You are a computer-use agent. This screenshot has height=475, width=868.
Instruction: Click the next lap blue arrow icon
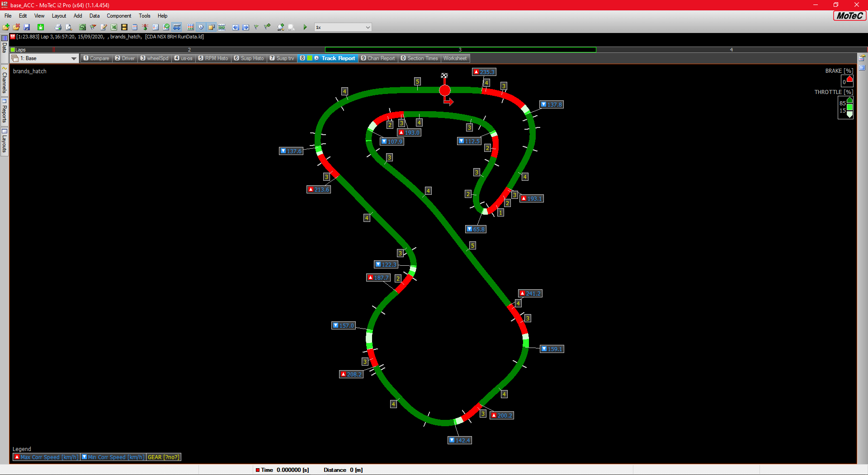click(245, 28)
